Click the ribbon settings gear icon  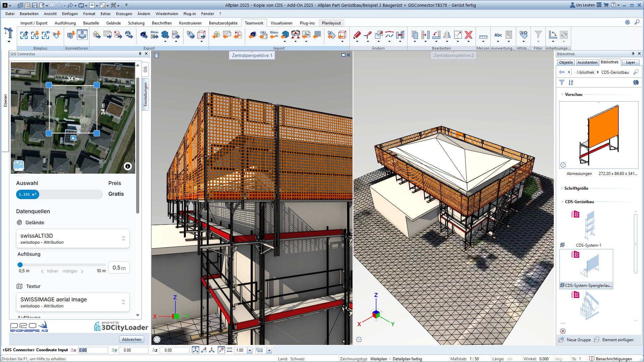point(627,22)
